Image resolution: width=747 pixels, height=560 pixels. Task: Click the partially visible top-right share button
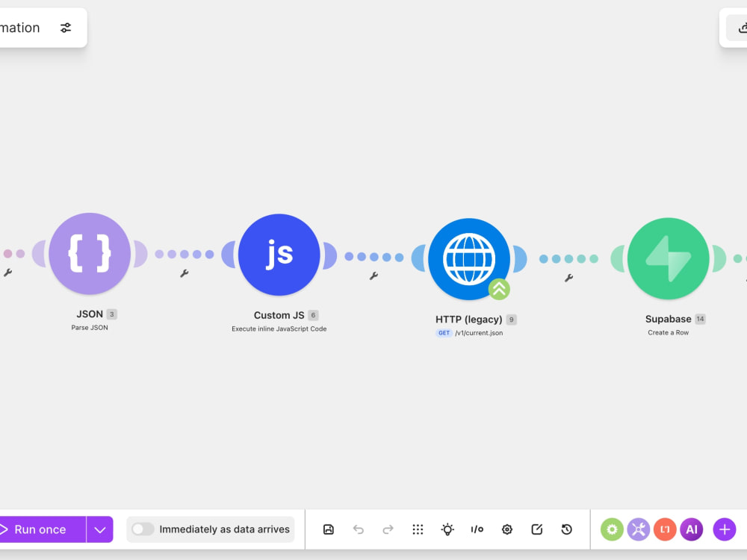737,28
